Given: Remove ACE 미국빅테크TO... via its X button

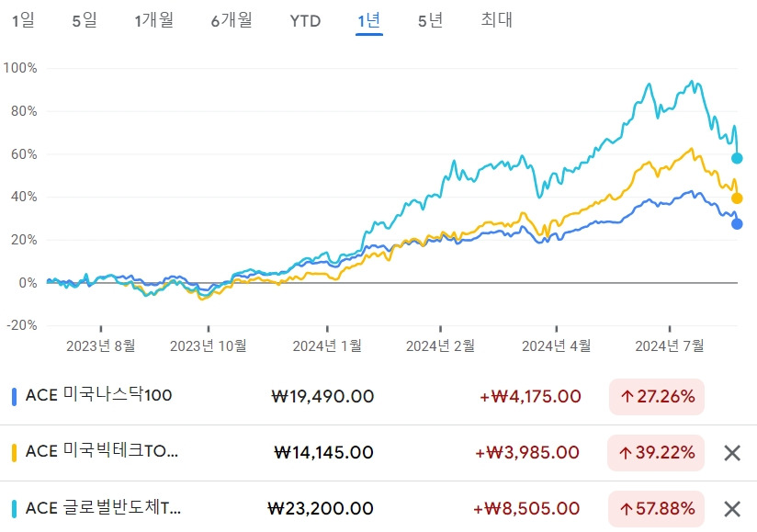Looking at the screenshot, I should pos(730,452).
